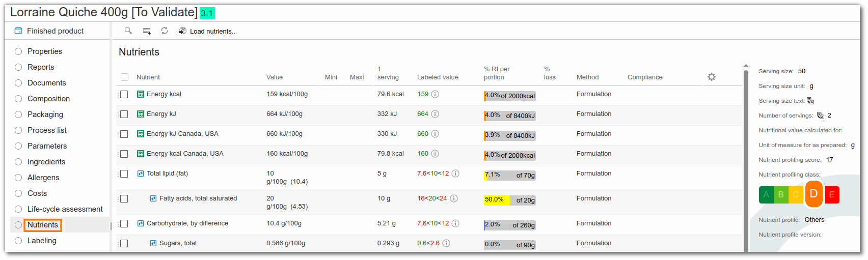868x260 pixels.
Task: Click the Nutrient profile value Others
Action: coord(815,220)
